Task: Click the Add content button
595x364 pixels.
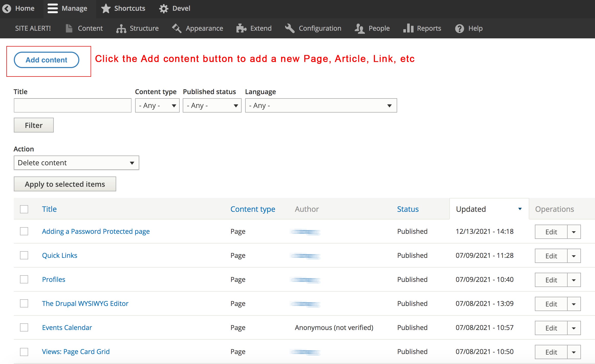Action: pyautogui.click(x=46, y=60)
